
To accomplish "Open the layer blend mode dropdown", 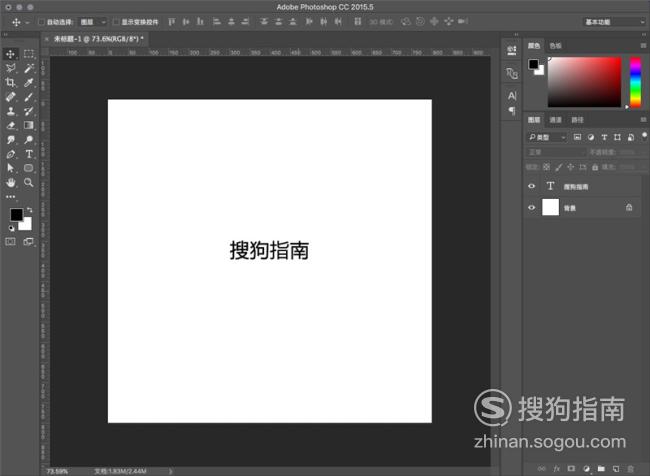I will 556,152.
